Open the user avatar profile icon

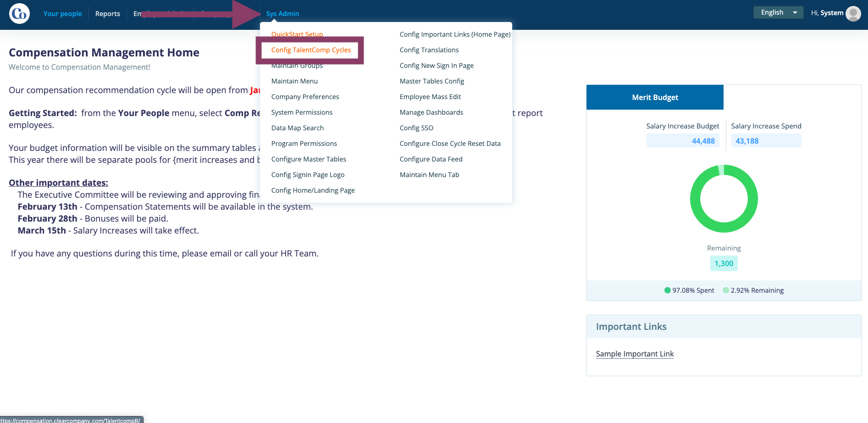(x=853, y=13)
